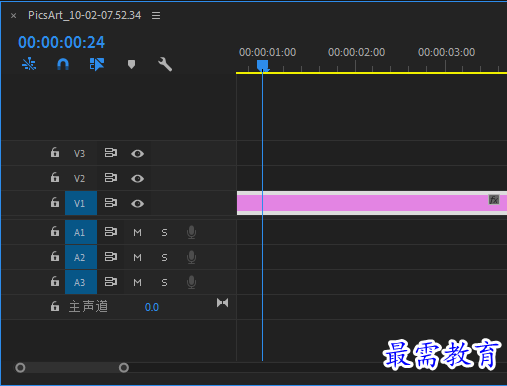Toggle sync lock on track A2
Viewport: 507px width, 386px height.
pyautogui.click(x=111, y=256)
